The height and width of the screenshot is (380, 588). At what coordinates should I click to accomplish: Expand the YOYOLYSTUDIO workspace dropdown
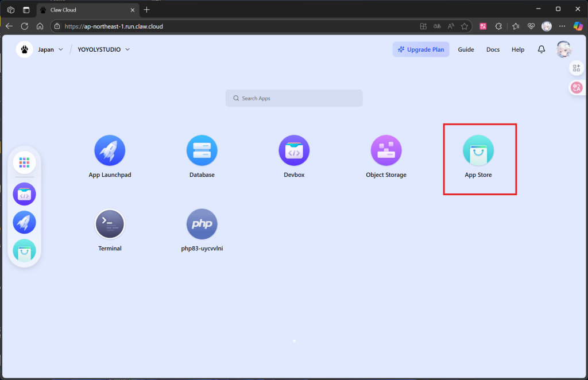pos(104,49)
